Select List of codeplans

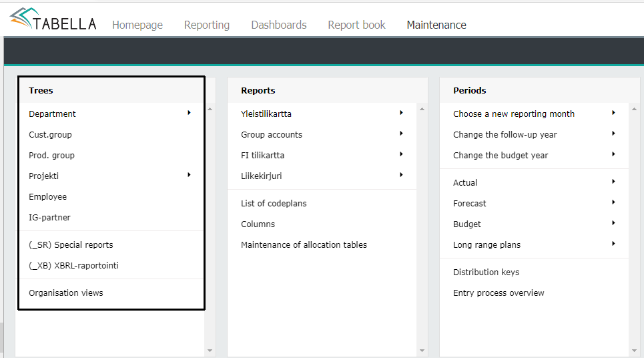click(x=274, y=204)
